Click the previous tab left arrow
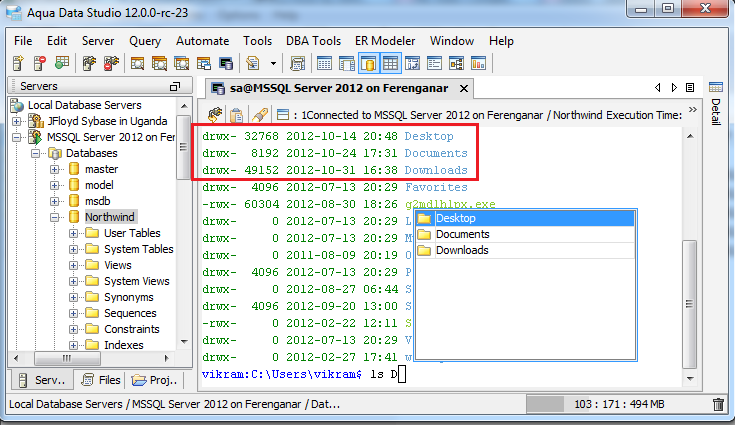The height and width of the screenshot is (425, 735). [x=658, y=88]
